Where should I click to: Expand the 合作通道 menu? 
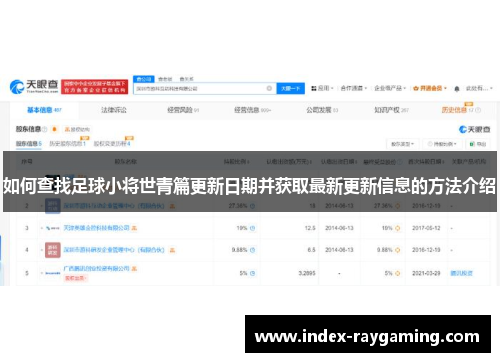pos(354,88)
